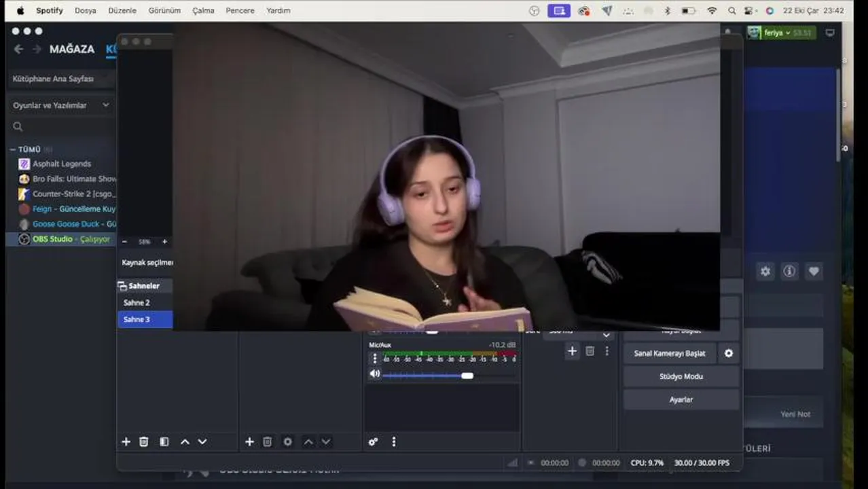This screenshot has width=868, height=489.
Task: Open the Pencere menu
Action: (x=240, y=10)
